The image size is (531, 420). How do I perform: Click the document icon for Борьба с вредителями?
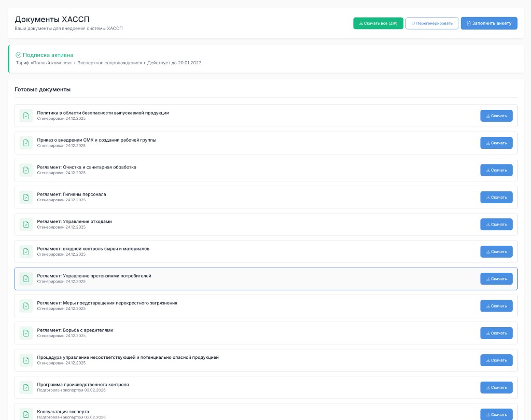[x=26, y=333]
